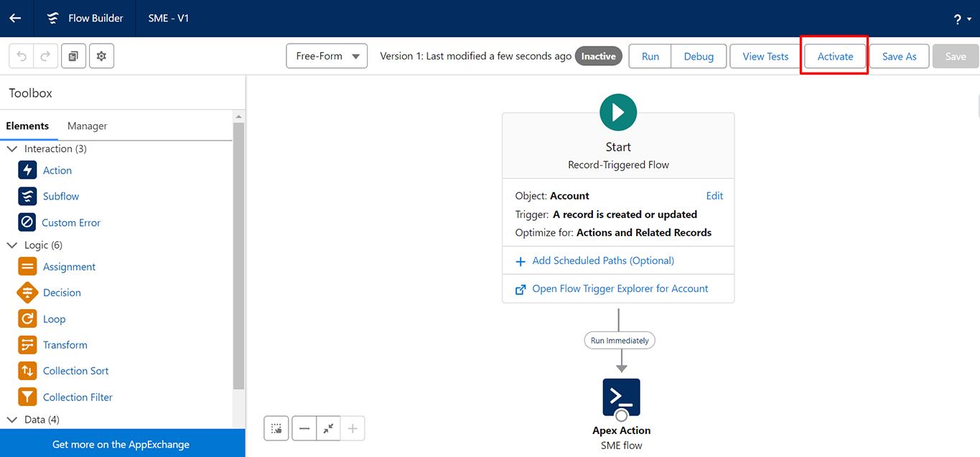This screenshot has height=457, width=980.
Task: Click the SME - V1 flow title
Action: coord(169,19)
